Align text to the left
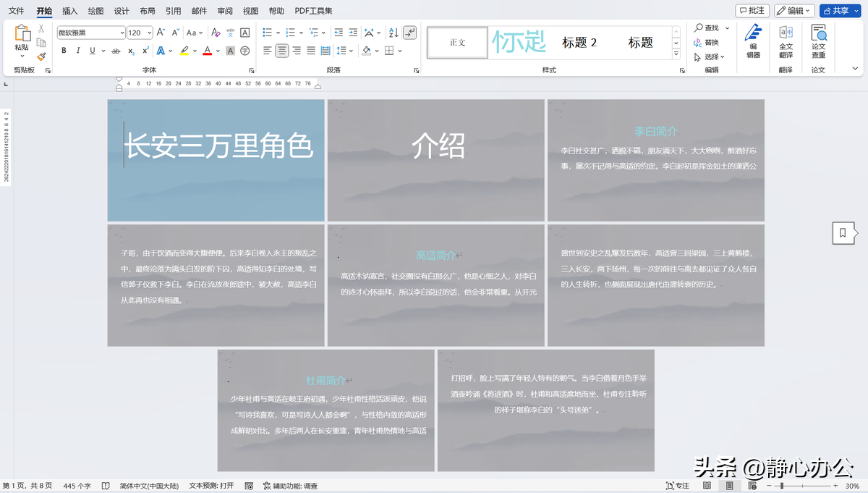 (268, 51)
